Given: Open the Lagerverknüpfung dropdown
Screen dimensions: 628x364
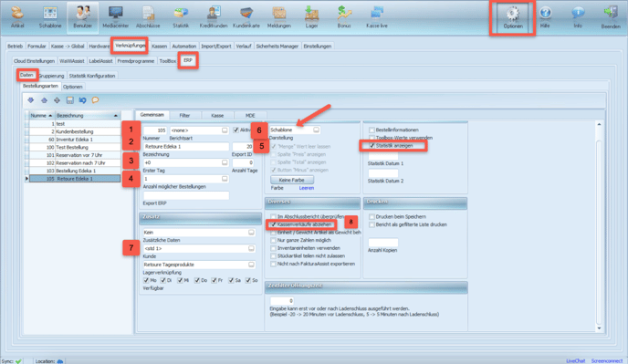Looking at the screenshot, I should point(251,265).
